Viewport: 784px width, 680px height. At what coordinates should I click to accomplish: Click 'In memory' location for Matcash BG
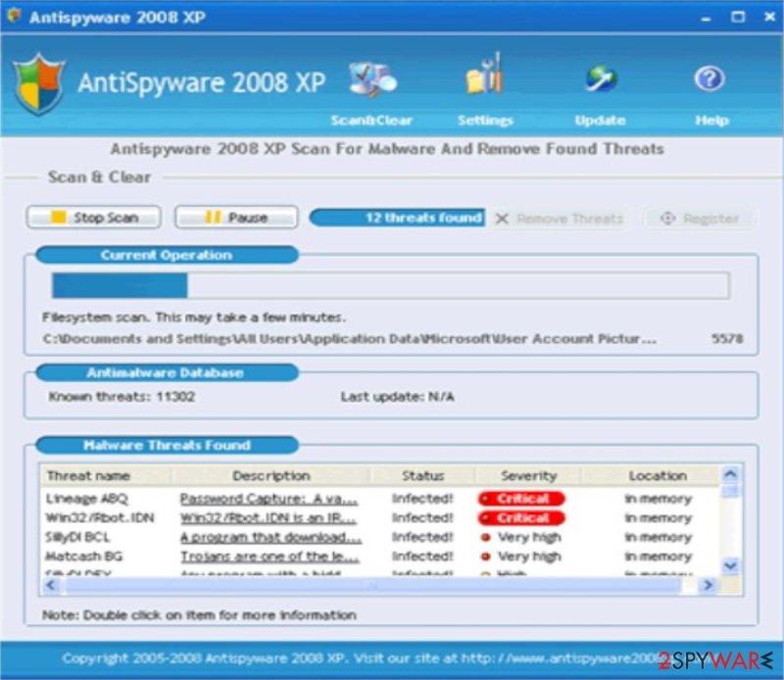pyautogui.click(x=659, y=556)
